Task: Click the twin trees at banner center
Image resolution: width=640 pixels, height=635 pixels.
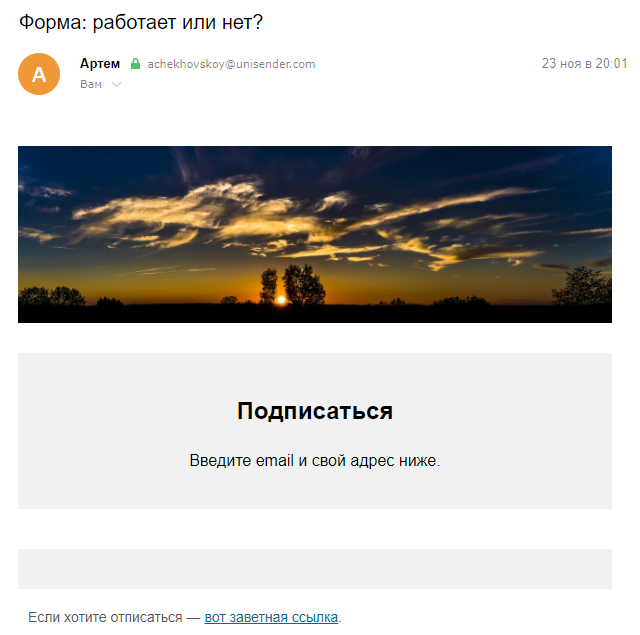Action: tap(293, 284)
